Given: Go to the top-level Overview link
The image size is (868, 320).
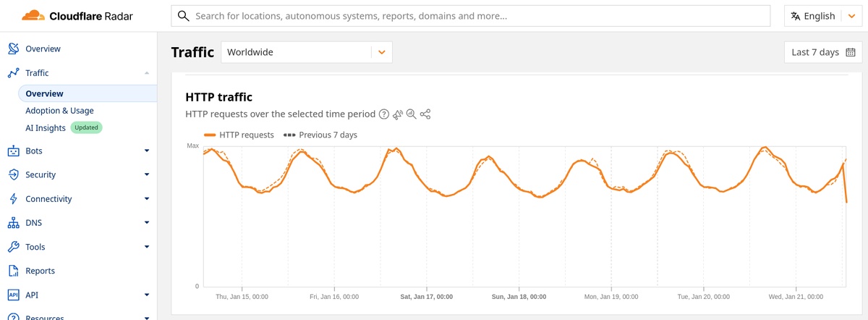Looking at the screenshot, I should pos(43,49).
